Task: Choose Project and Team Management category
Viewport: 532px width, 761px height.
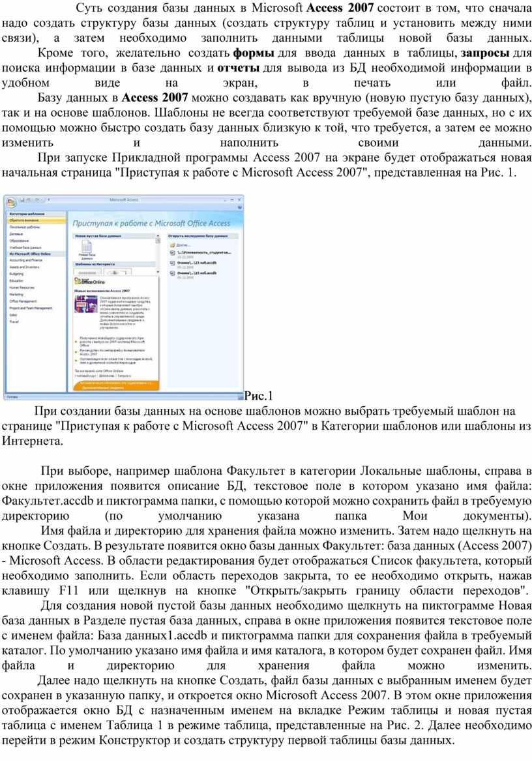Action: tap(31, 308)
